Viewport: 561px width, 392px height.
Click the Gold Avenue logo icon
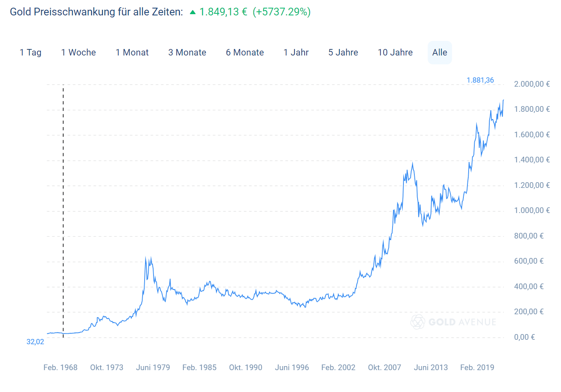click(x=418, y=322)
